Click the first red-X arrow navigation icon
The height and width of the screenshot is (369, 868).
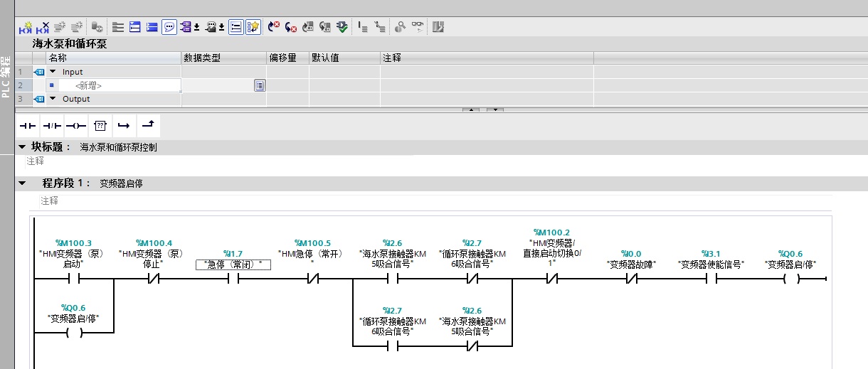pyautogui.click(x=274, y=27)
